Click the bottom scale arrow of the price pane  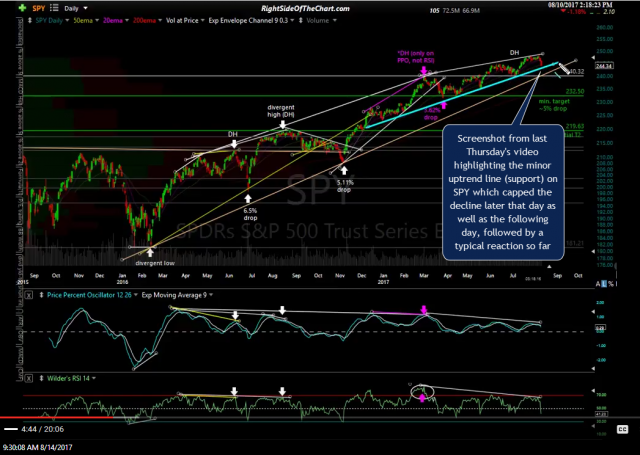tap(593, 252)
